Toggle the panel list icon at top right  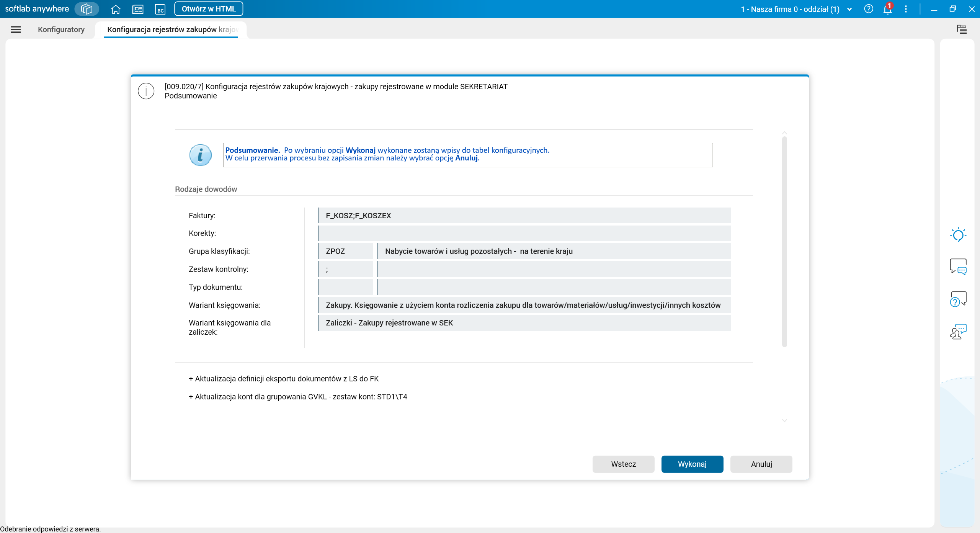tap(962, 29)
